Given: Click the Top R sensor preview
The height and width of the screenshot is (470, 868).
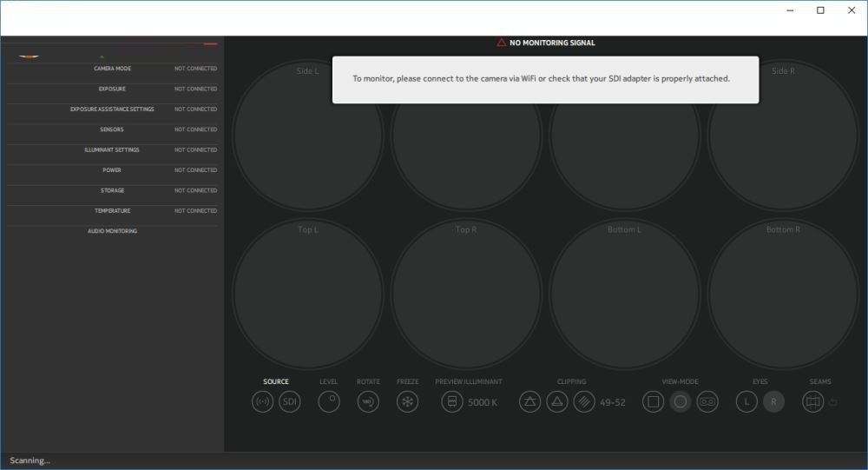Looking at the screenshot, I should pos(466,294).
